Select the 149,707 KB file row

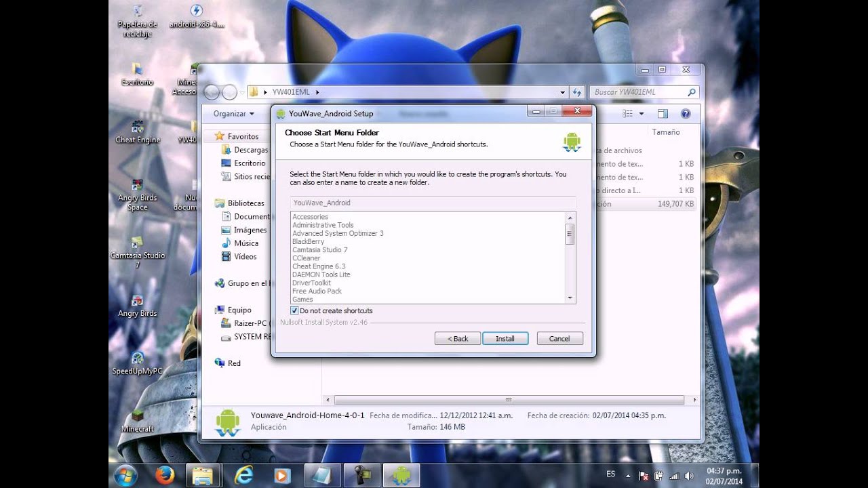pyautogui.click(x=645, y=203)
